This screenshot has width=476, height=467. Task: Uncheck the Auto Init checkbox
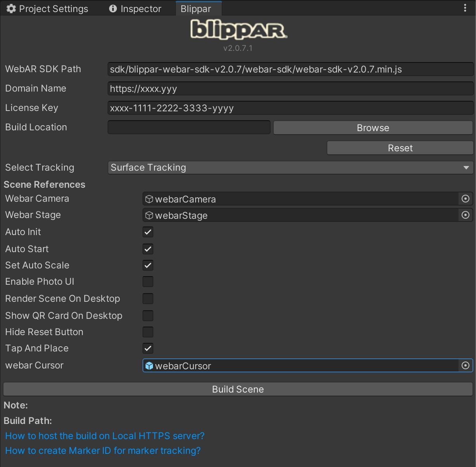pos(148,232)
